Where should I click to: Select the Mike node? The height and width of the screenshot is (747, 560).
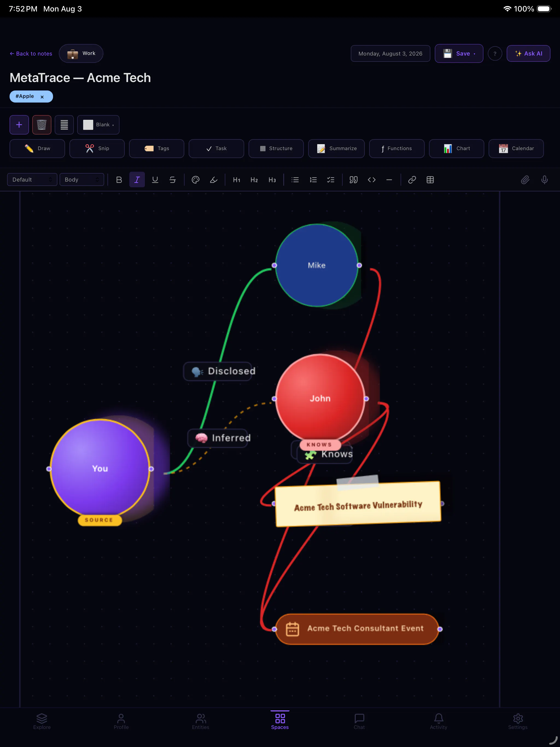coord(316,265)
